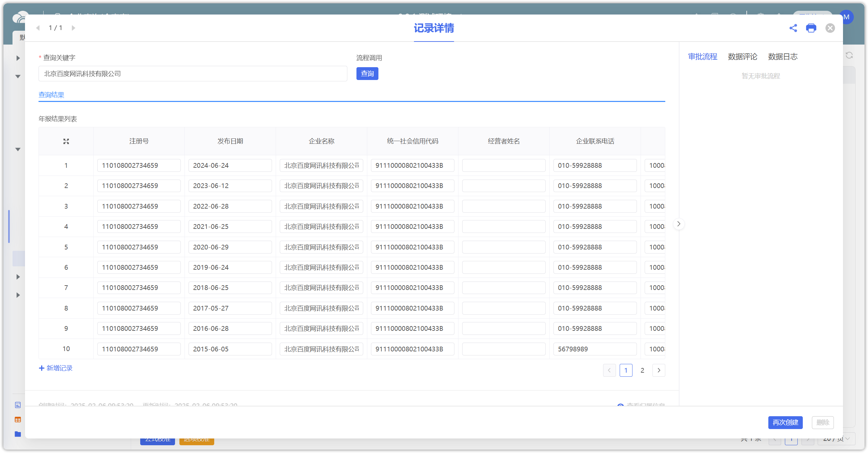
Task: Open the 审批流程 tab
Action: click(702, 57)
